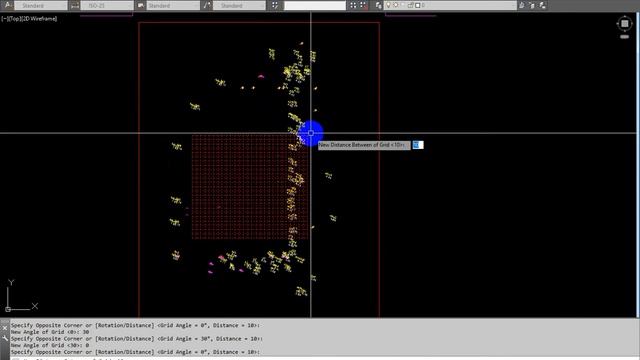Click the command line customize wrench icon
Image resolution: width=640 pixels, height=360 pixels.
point(5,338)
